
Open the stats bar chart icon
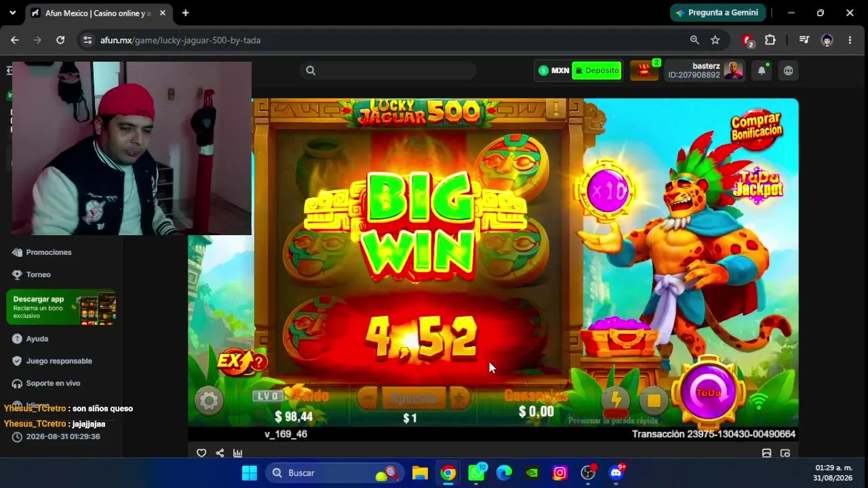238,453
